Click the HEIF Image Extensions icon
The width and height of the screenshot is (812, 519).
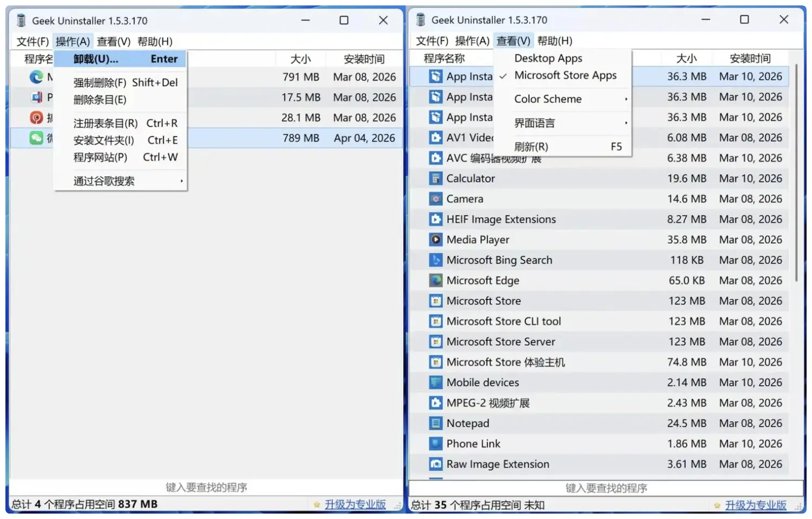click(x=436, y=219)
